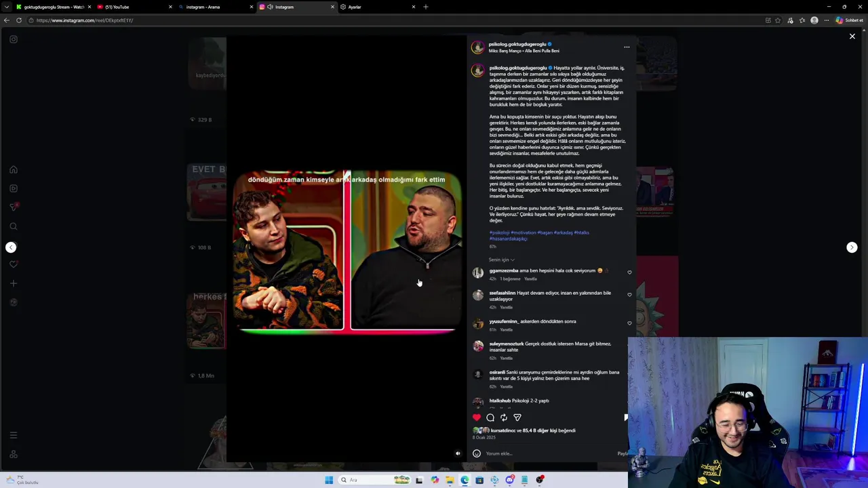Screen dimensions: 868x488
Task: Open Notifications heart icon in the sidebar
Action: pos(14,264)
